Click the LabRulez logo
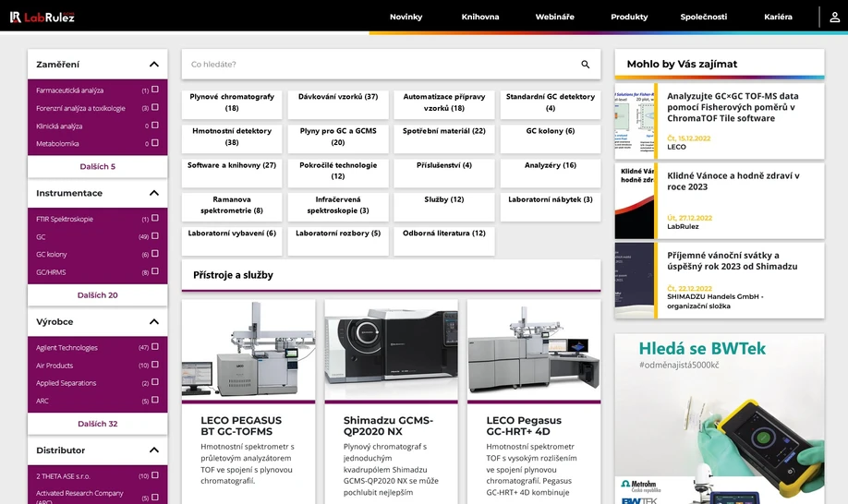 [42, 17]
